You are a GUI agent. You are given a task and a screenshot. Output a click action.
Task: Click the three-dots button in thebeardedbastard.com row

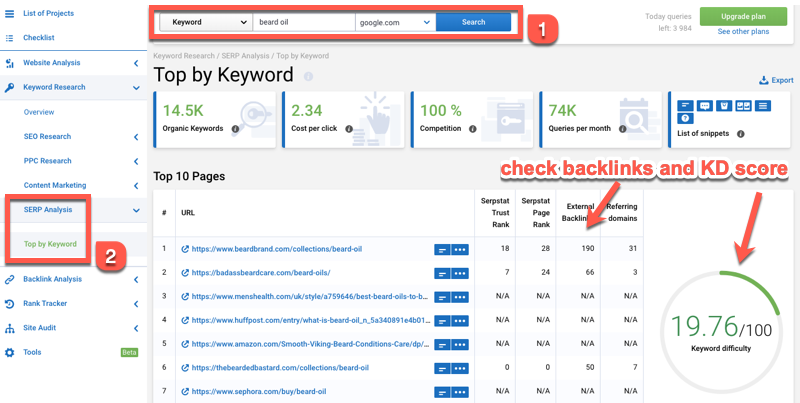pos(460,368)
